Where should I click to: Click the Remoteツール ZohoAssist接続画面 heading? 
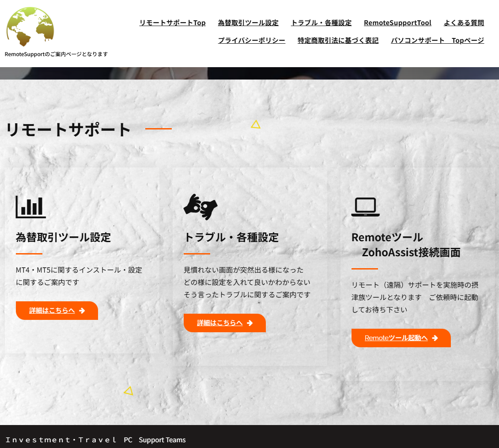pos(406,245)
